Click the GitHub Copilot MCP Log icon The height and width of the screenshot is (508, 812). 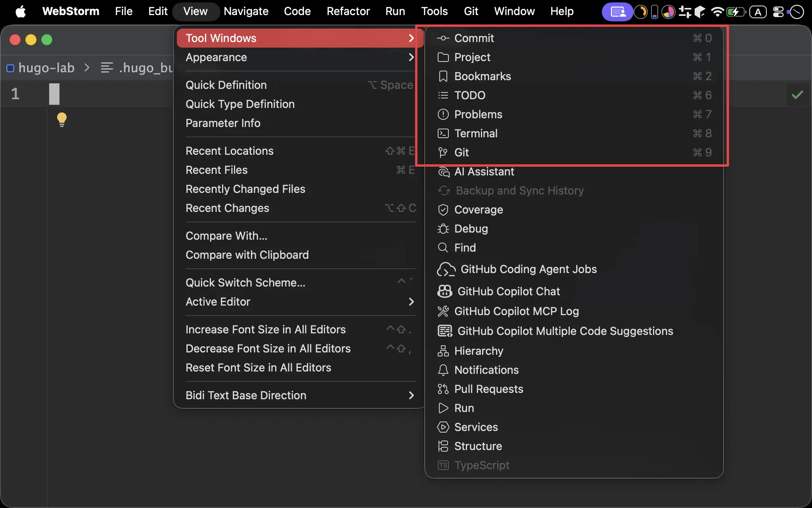(443, 311)
